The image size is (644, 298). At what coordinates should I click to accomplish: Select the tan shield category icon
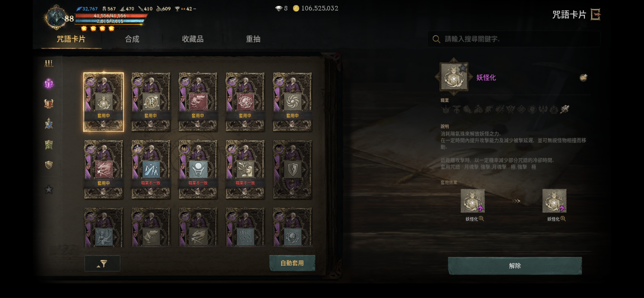pos(49,165)
